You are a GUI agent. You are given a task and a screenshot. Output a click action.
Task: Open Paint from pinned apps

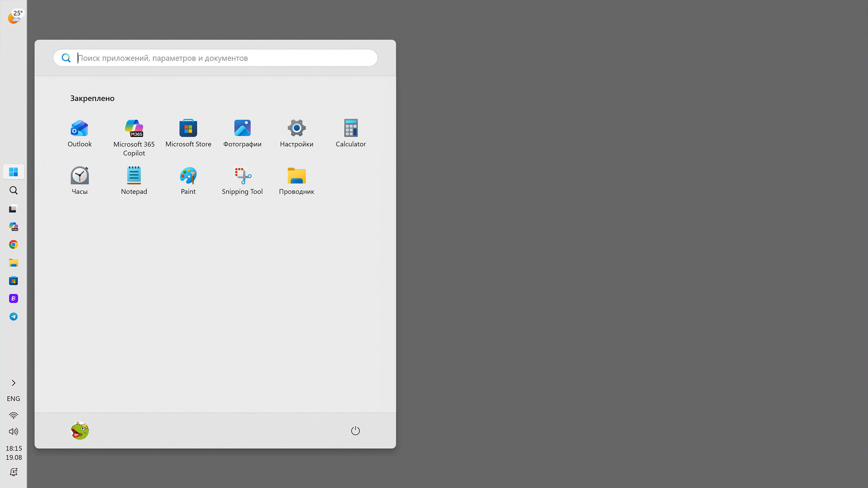click(188, 181)
